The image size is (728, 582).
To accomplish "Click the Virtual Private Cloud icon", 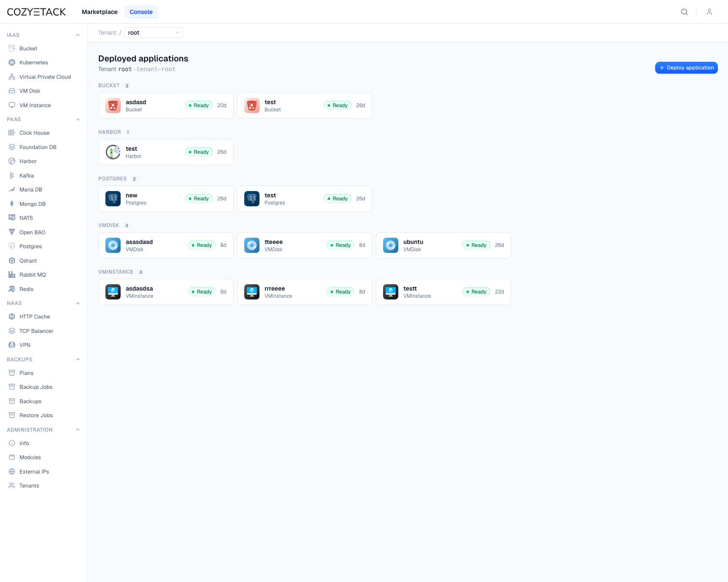I will pyautogui.click(x=12, y=77).
